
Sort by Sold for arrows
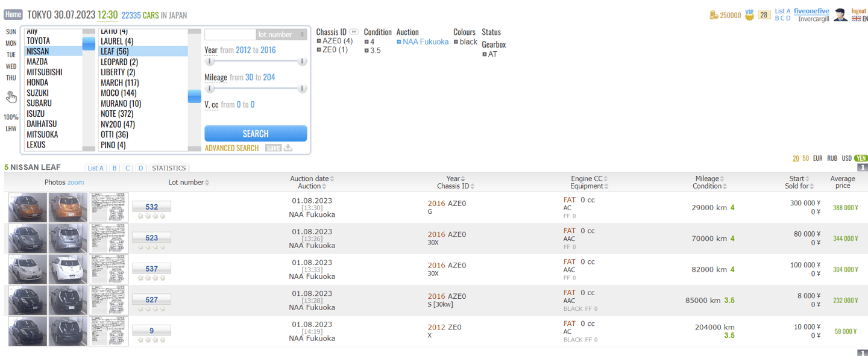coord(811,187)
